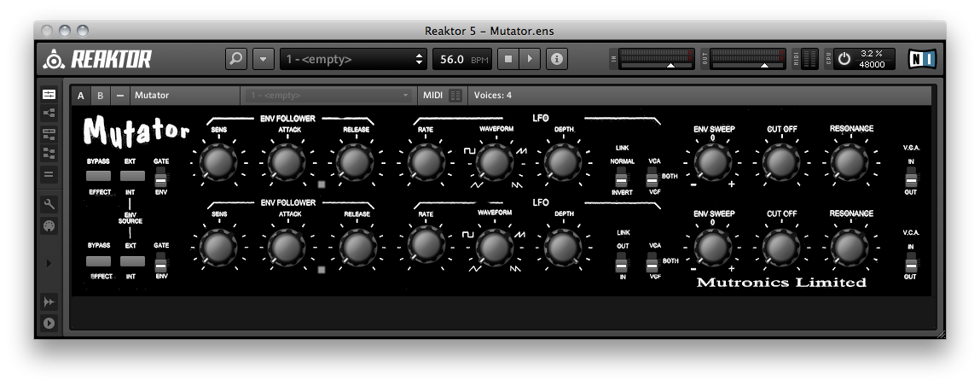Toggle the LINK OUT/IN switch
Image resolution: width=980 pixels, height=386 pixels.
(x=621, y=261)
